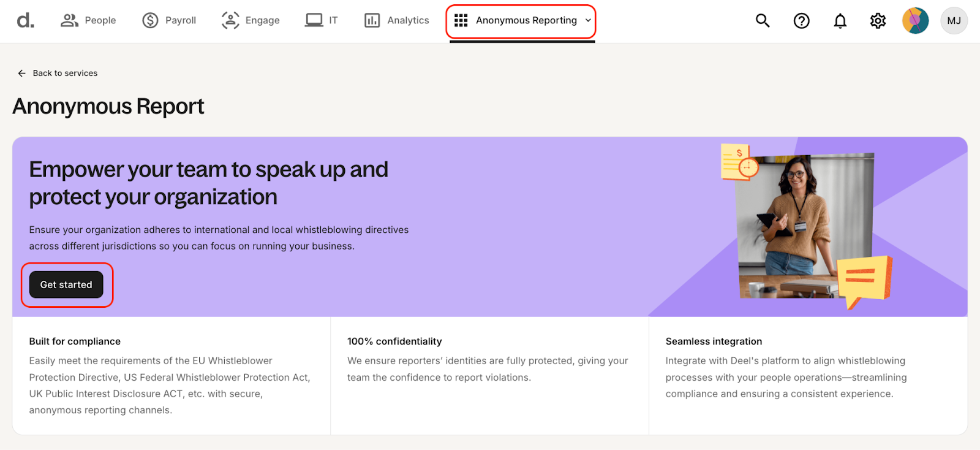Image resolution: width=980 pixels, height=450 pixels.
Task: Go back via Back to services link
Action: coord(65,73)
